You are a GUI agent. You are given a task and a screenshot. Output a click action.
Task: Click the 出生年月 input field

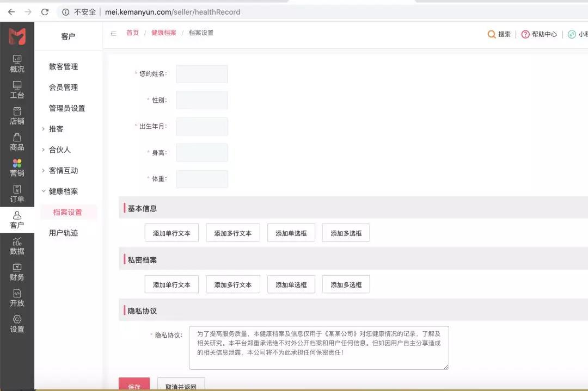tap(202, 127)
